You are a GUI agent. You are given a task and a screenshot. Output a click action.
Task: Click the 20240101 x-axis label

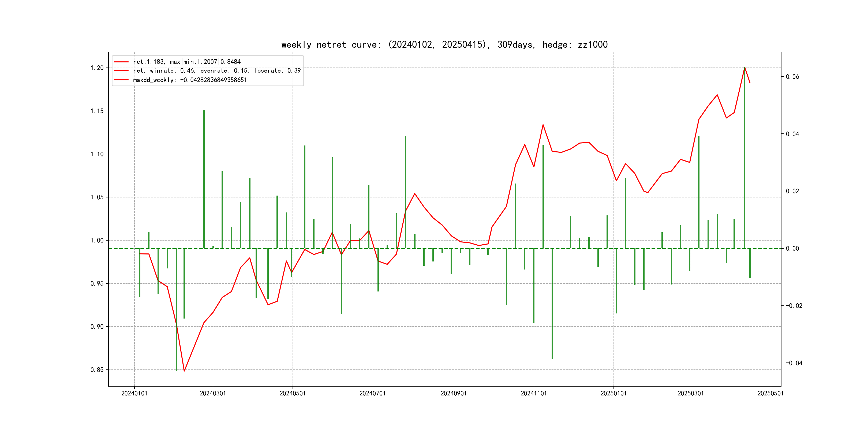134,393
